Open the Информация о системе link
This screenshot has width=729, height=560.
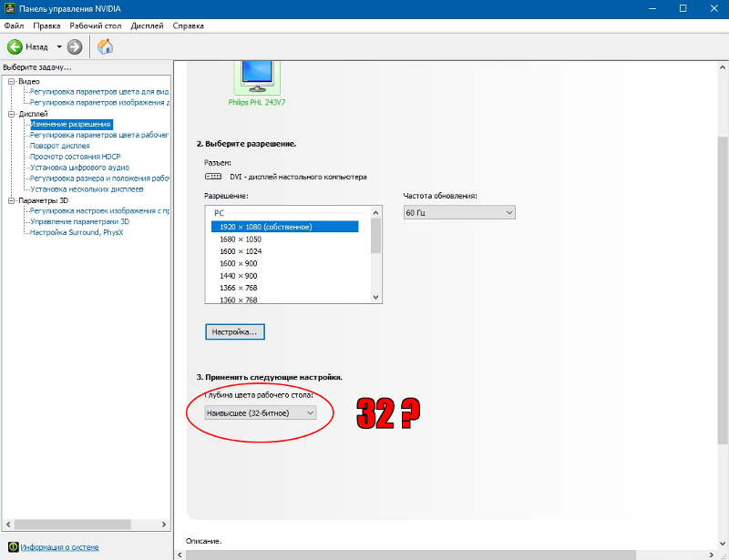point(59,547)
